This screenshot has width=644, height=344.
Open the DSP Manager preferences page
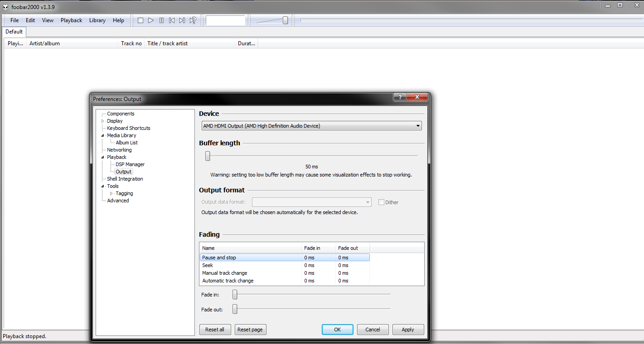[x=130, y=164]
